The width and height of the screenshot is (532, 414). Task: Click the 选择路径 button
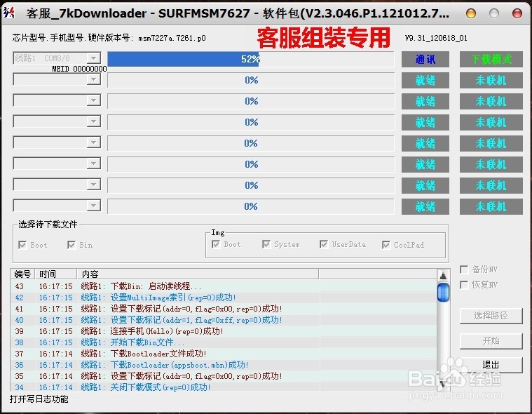[x=491, y=316]
